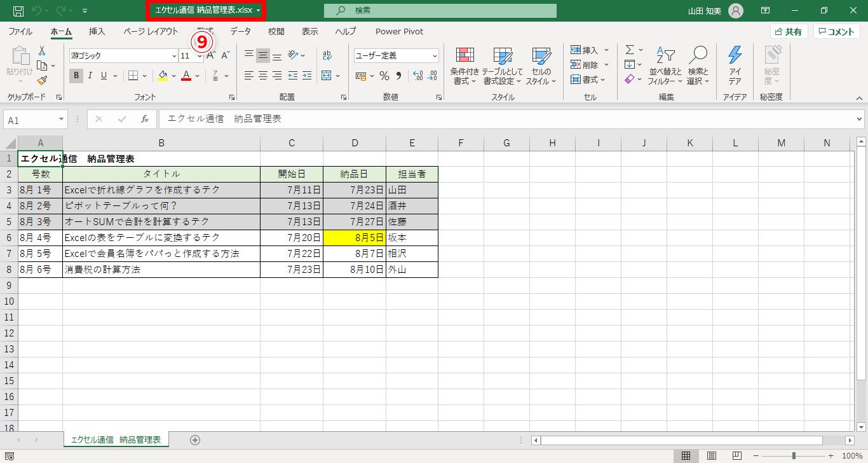The height and width of the screenshot is (463, 868).
Task: Click the 共有 share button
Action: pyautogui.click(x=789, y=31)
